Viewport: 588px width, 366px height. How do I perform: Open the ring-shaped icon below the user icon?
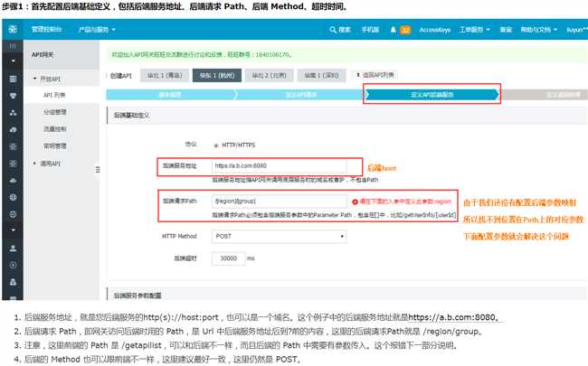point(13,265)
